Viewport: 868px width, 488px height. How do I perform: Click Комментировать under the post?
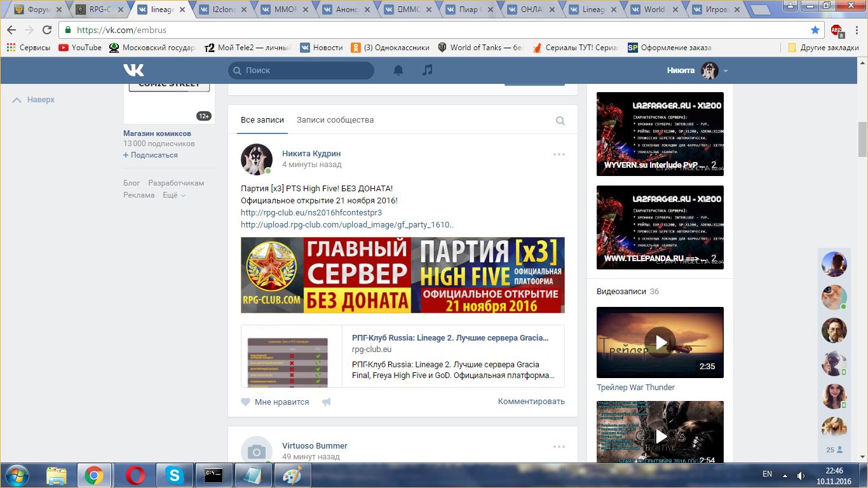pyautogui.click(x=531, y=402)
